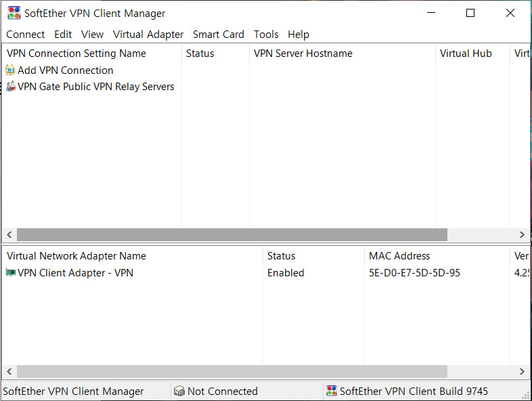The height and width of the screenshot is (401, 532).
Task: Click the MAC Address column header
Action: click(x=399, y=256)
